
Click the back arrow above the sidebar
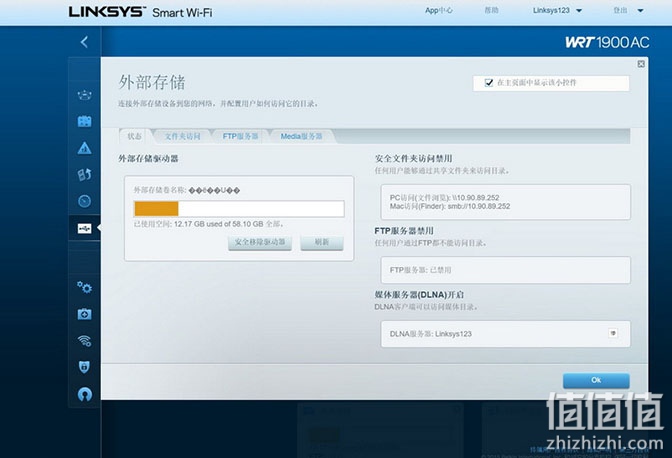[84, 42]
